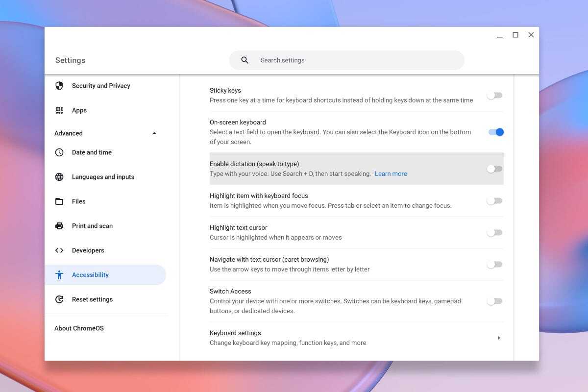Enable the Sticky keys toggle
Screen dimensions: 588x392
(x=494, y=96)
